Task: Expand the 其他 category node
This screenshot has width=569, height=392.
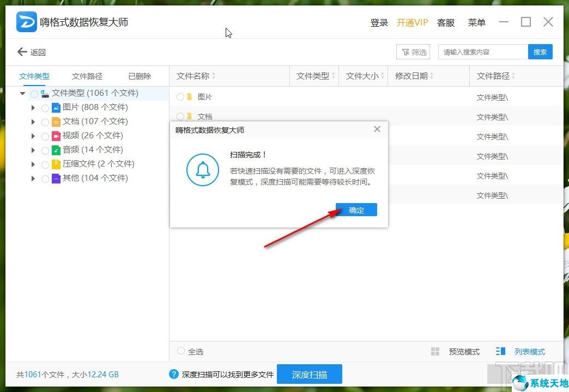Action: click(33, 178)
